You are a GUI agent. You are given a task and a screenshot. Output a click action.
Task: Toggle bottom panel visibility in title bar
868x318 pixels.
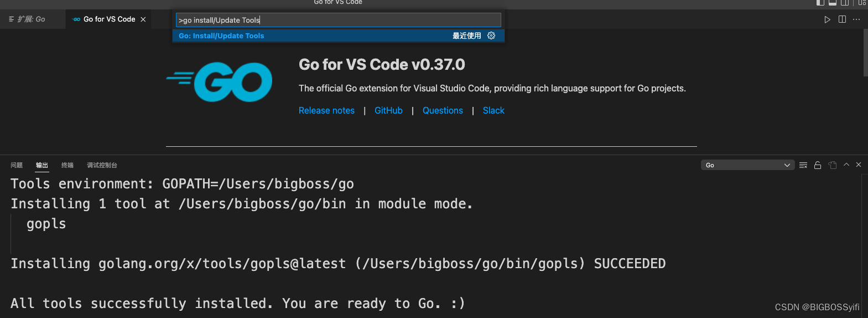tap(833, 2)
